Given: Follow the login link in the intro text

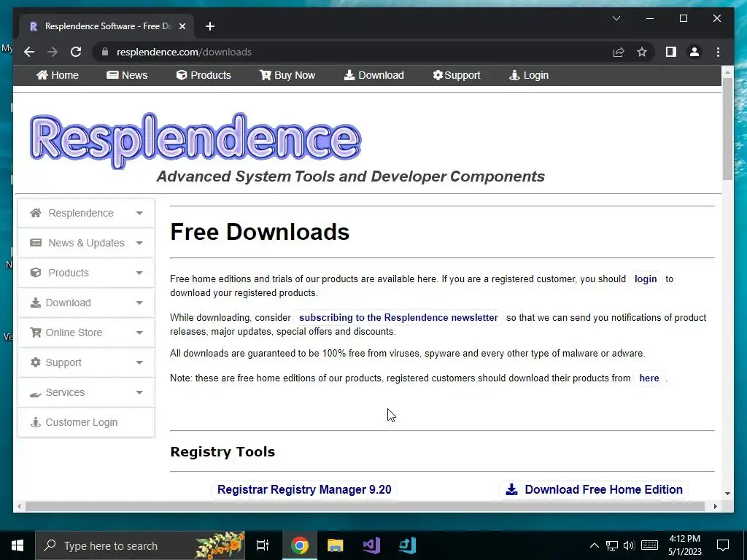Looking at the screenshot, I should (x=646, y=279).
